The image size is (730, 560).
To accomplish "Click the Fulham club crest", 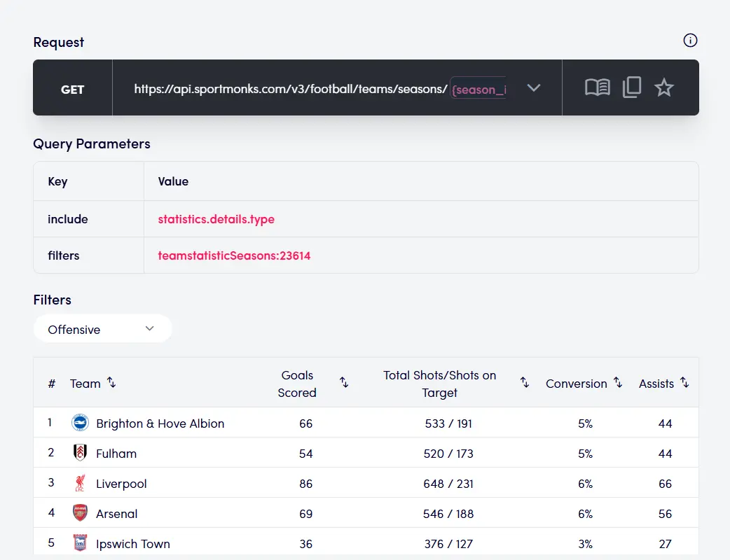I will tap(80, 453).
